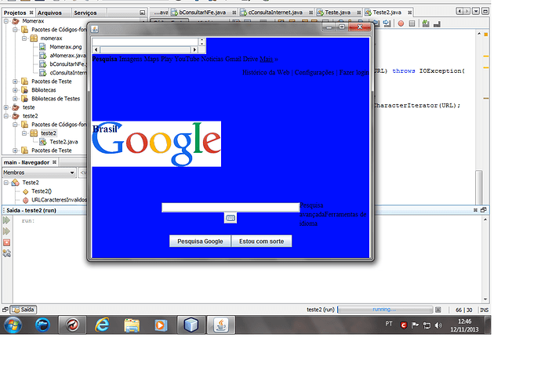Viewport: 541px width, 392px height.
Task: Switch to Java app on taskbar
Action: click(221, 325)
